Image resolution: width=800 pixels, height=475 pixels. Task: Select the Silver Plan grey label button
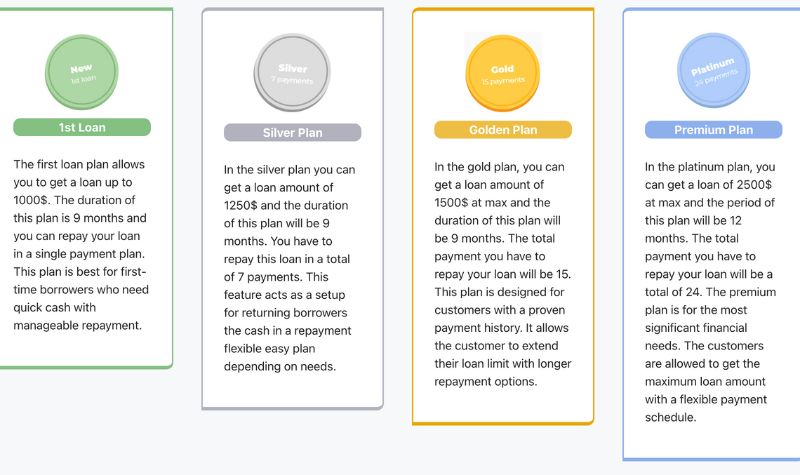(x=292, y=133)
